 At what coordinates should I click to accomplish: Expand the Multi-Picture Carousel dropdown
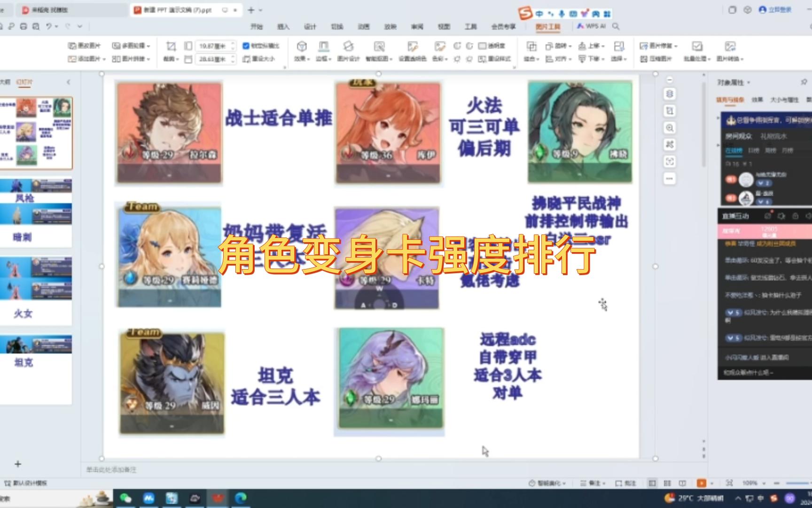(x=148, y=46)
